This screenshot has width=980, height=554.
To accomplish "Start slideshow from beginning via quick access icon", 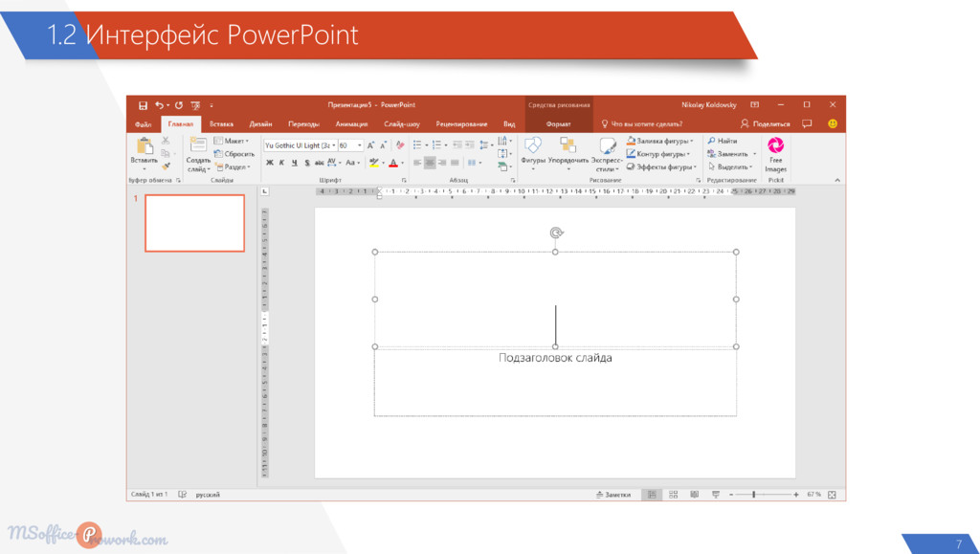I will (195, 105).
